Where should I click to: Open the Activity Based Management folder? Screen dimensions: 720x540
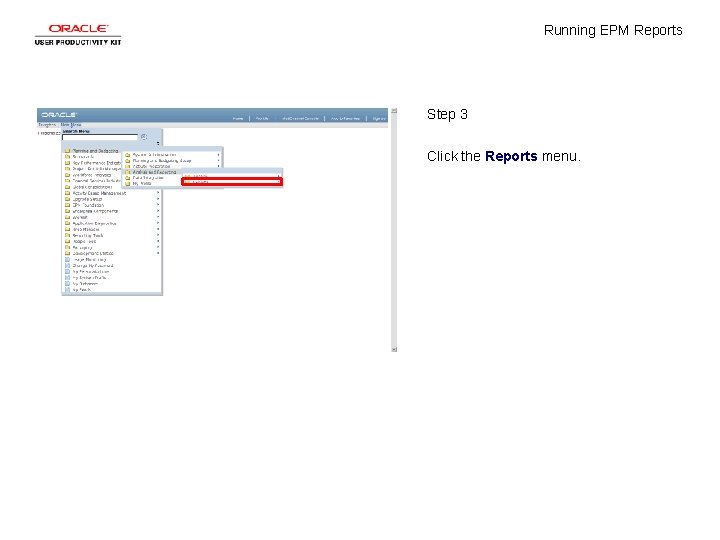point(99,193)
